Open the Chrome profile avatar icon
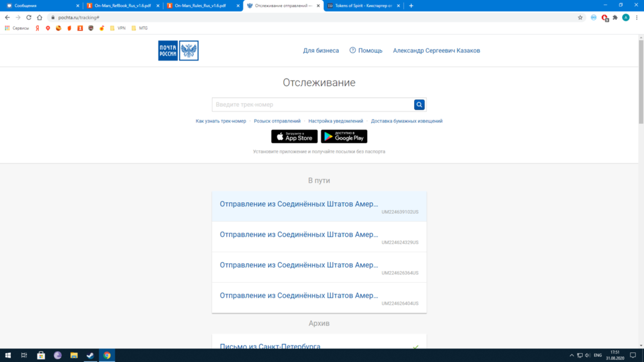Image resolution: width=644 pixels, height=362 pixels. coord(625,17)
